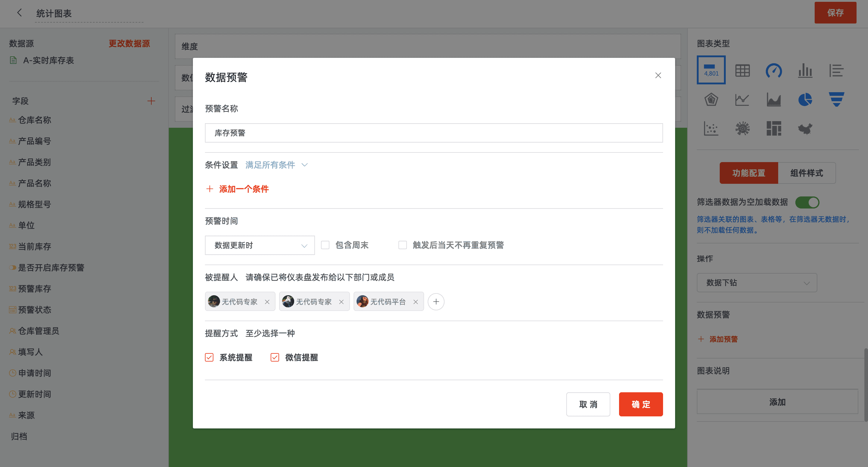The height and width of the screenshot is (467, 868).
Task: Uncheck the 微信提醒 checkbox
Action: (275, 358)
